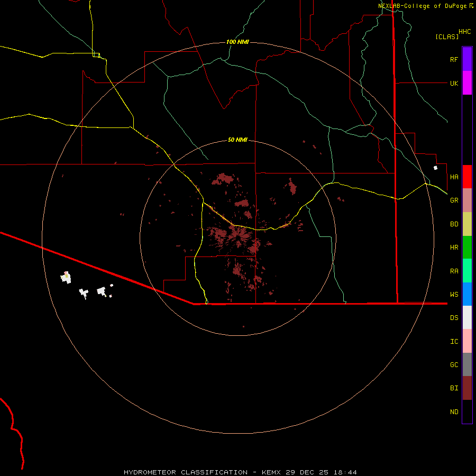Click the 50 NMI range ring label
This screenshot has height=476, width=476.
(x=237, y=140)
